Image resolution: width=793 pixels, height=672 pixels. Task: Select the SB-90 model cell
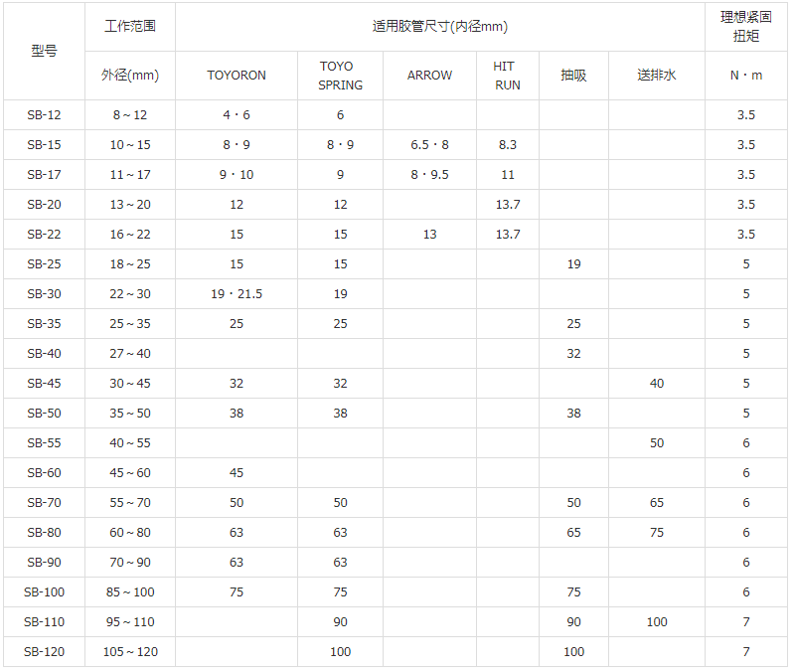coord(44,563)
